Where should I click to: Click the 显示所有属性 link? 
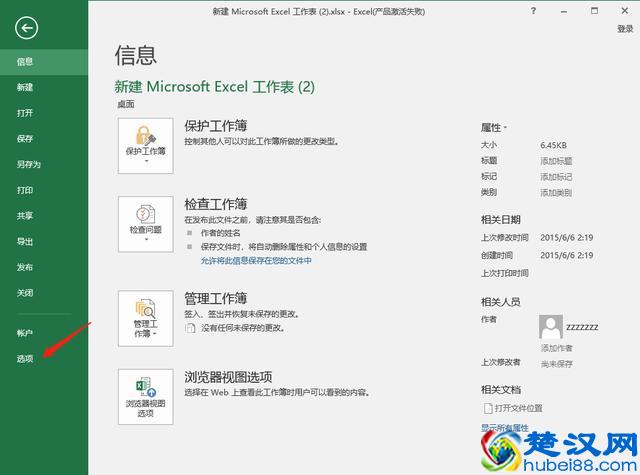tap(504, 428)
